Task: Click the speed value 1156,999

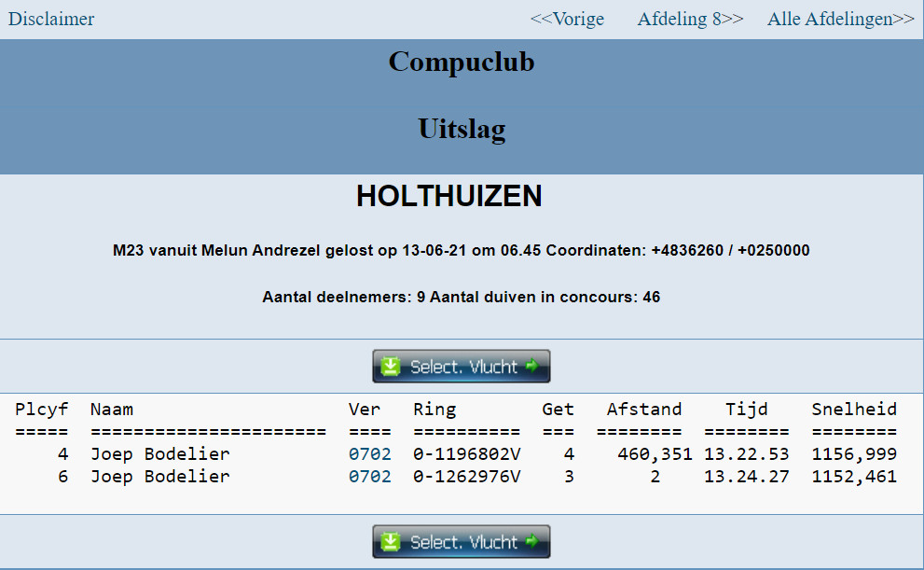Action: point(854,454)
